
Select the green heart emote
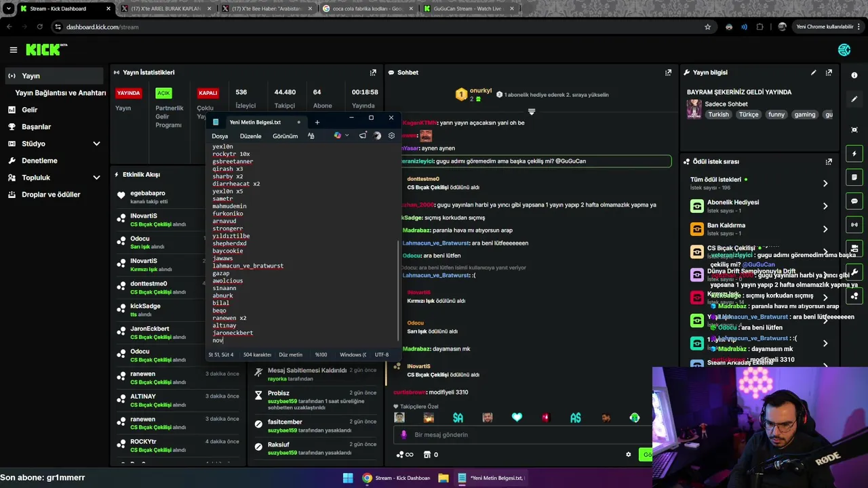click(x=517, y=418)
